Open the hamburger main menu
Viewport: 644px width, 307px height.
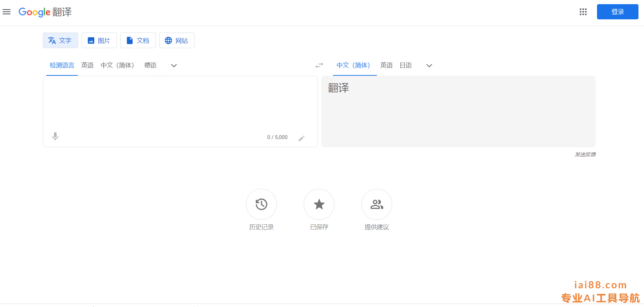tap(7, 12)
